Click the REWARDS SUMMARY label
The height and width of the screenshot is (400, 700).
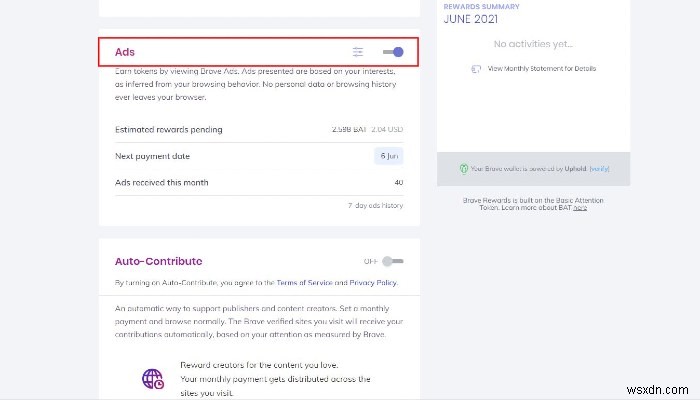coord(481,6)
